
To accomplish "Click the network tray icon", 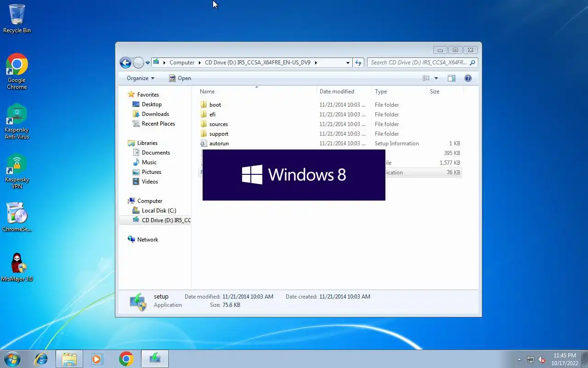I will pos(531,360).
